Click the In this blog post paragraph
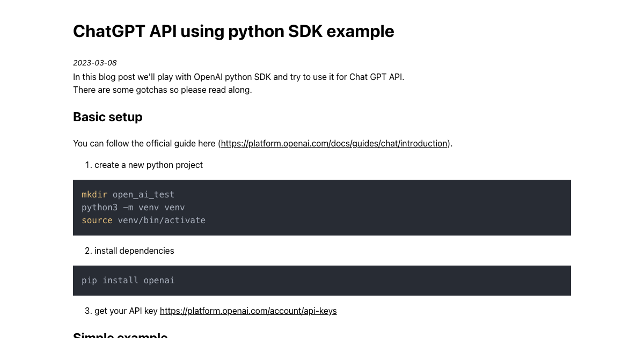 pyautogui.click(x=239, y=77)
